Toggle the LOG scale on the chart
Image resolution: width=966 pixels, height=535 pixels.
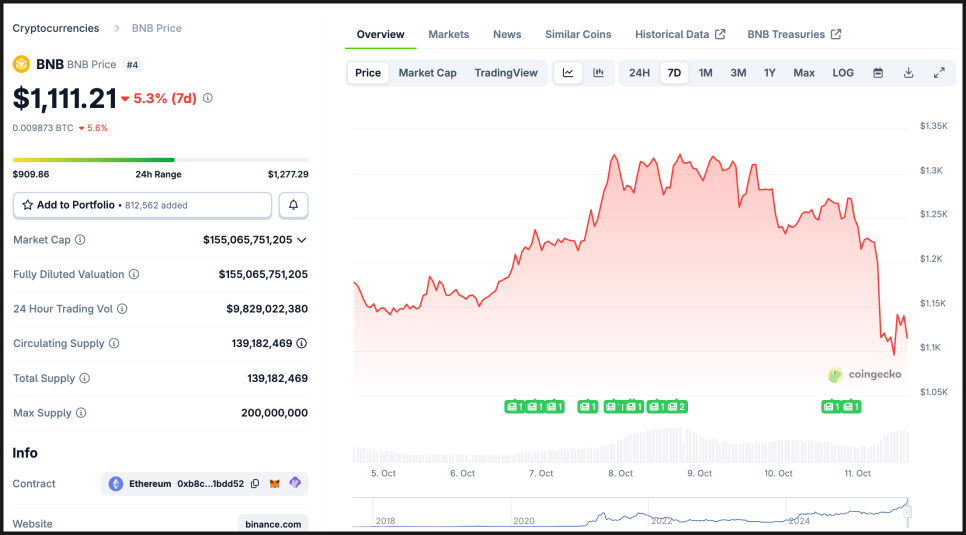coord(843,73)
